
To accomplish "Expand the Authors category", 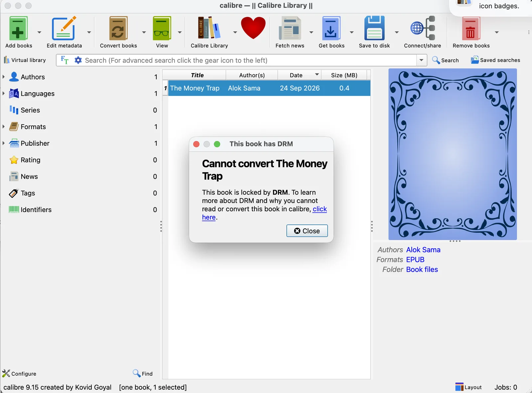I will [4, 77].
